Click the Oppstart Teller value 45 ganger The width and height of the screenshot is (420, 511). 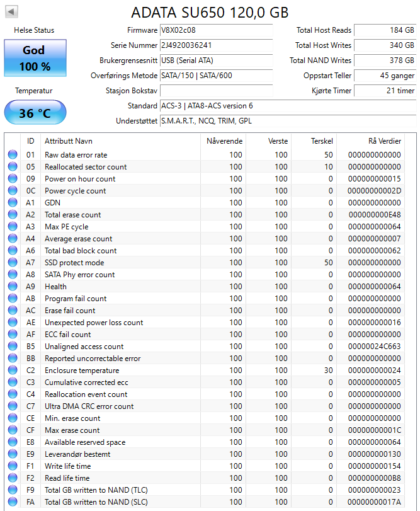click(385, 76)
